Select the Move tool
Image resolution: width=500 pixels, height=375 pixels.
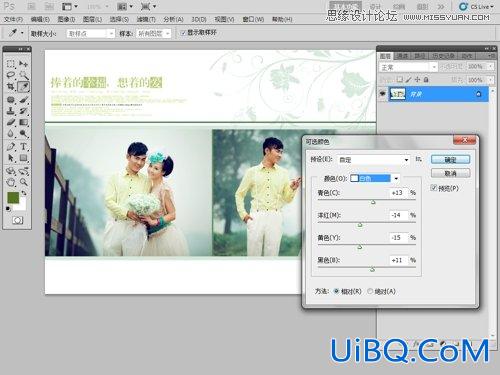[23, 63]
